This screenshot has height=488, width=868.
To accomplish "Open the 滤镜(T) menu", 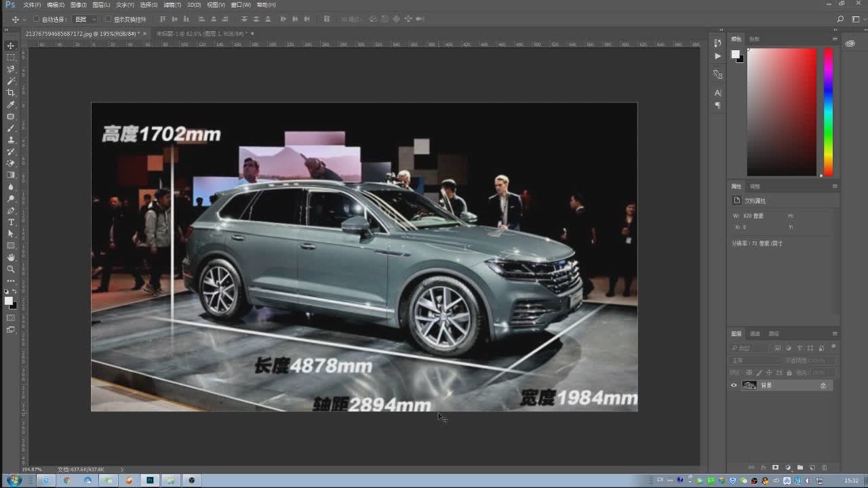I will 172,5.
